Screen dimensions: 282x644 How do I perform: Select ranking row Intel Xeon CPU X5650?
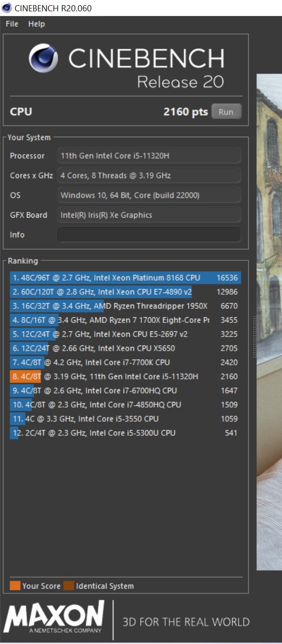(125, 348)
